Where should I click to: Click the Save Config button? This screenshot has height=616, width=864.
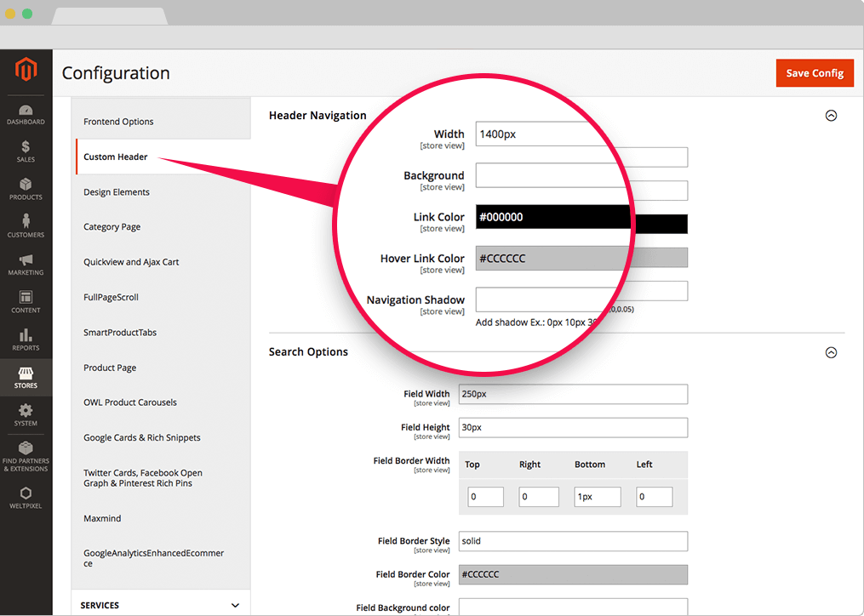coord(814,73)
